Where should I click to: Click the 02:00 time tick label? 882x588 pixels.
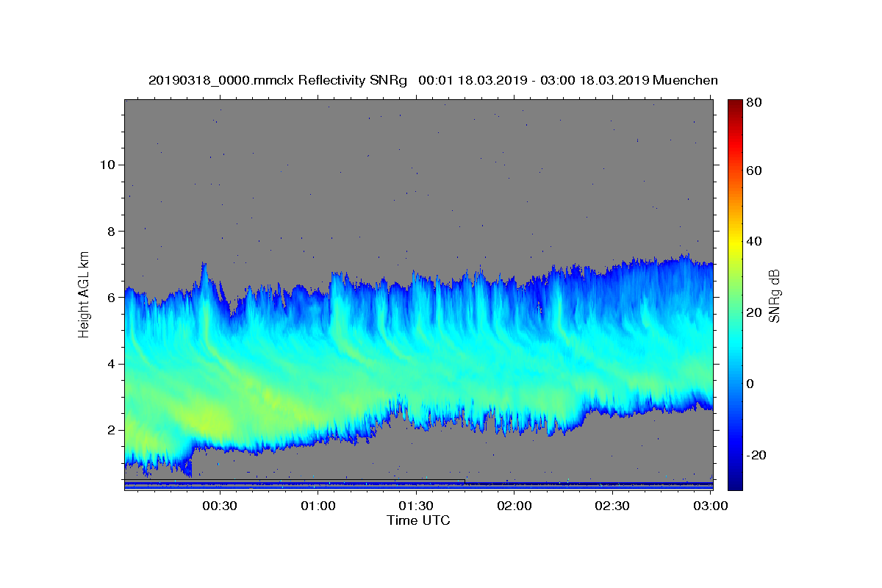pos(514,506)
